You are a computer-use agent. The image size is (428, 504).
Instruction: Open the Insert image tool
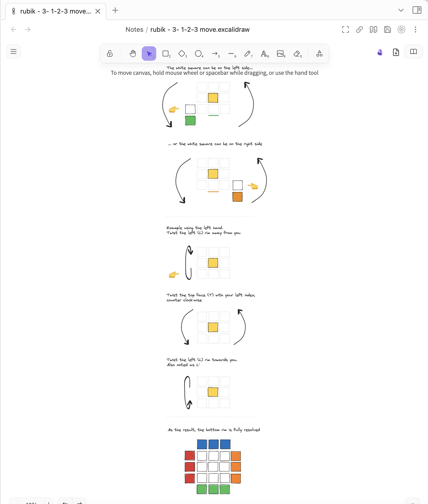click(280, 53)
